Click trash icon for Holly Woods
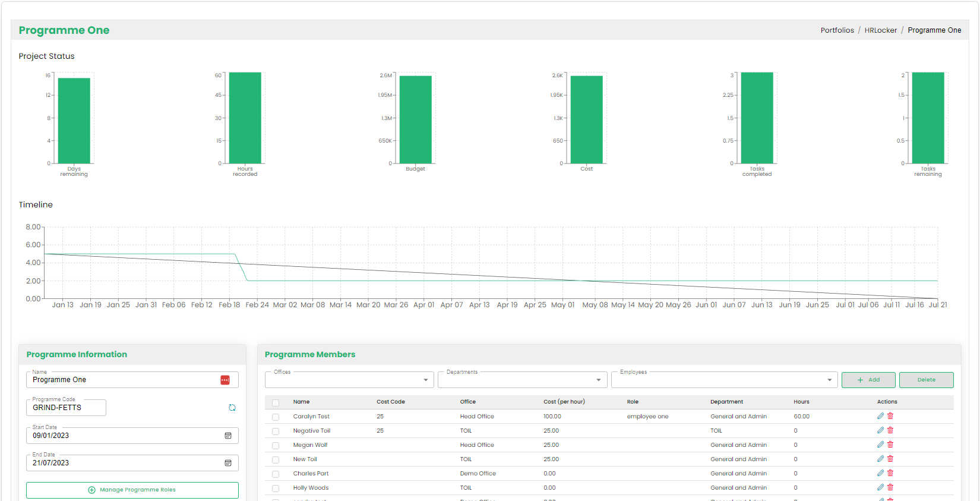The height and width of the screenshot is (501, 980). click(x=890, y=487)
